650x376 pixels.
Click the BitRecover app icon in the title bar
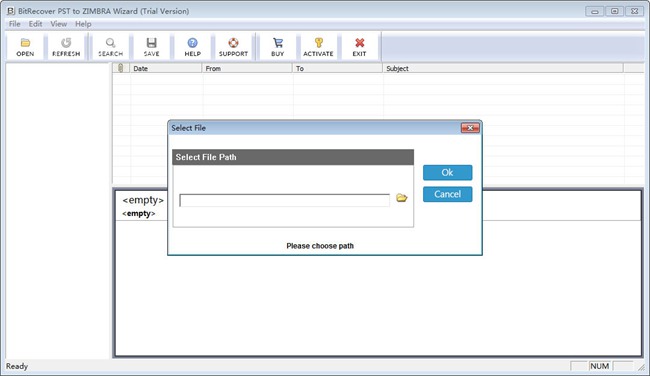pos(10,11)
